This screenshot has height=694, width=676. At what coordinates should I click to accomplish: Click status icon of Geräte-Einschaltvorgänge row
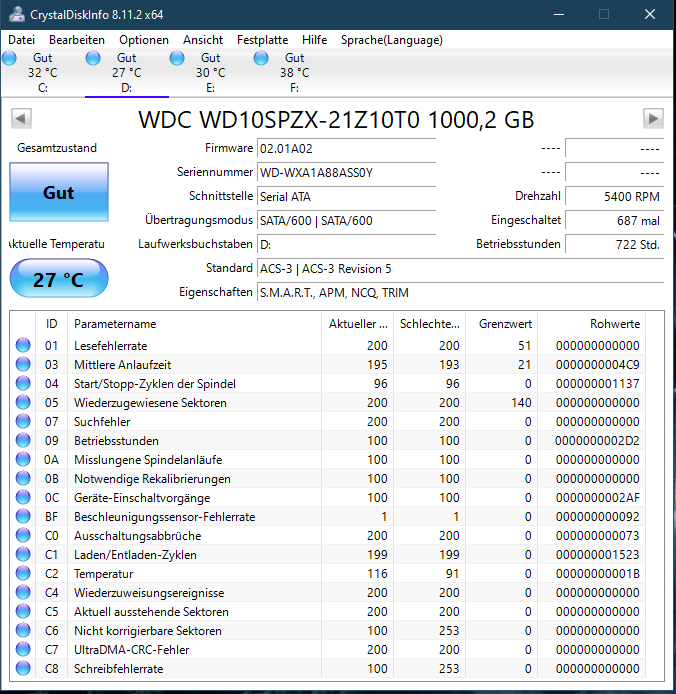coord(23,497)
